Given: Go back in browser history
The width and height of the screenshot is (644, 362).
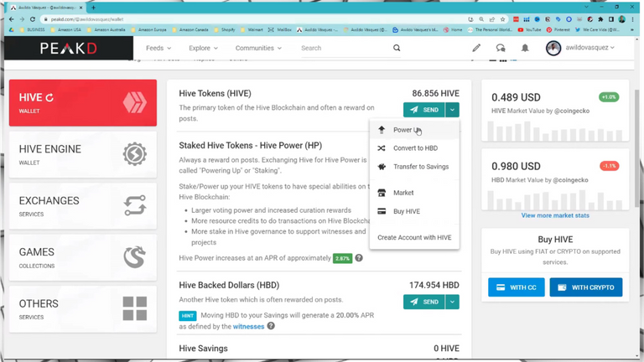Looking at the screenshot, I should pyautogui.click(x=12, y=19).
